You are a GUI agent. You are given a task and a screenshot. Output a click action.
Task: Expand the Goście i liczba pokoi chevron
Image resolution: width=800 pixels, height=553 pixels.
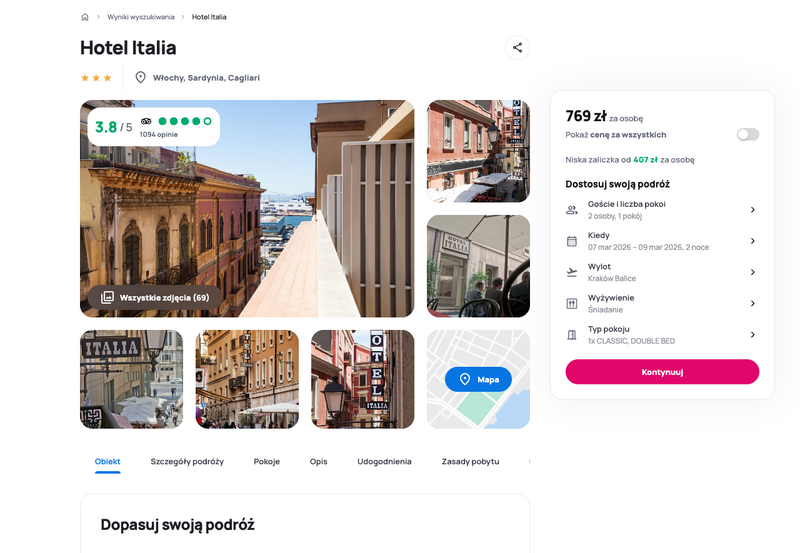(753, 210)
